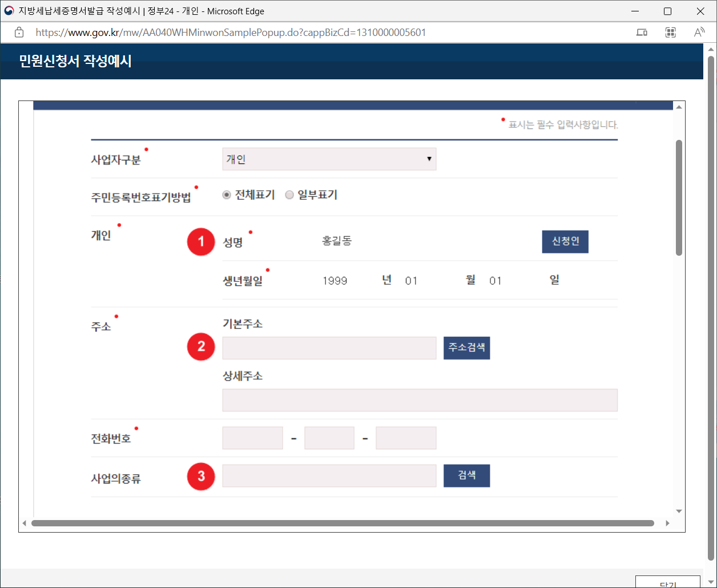Open the split screen icon in Edge toolbar
This screenshot has height=588, width=717.
click(641, 33)
